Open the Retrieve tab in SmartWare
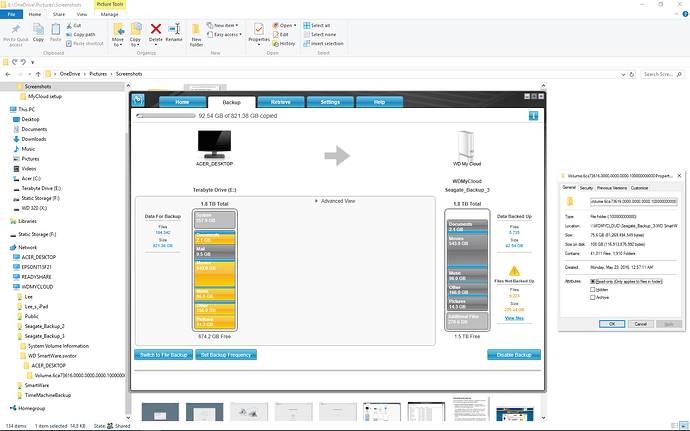Screen dimensions: 690x431 click(x=281, y=102)
